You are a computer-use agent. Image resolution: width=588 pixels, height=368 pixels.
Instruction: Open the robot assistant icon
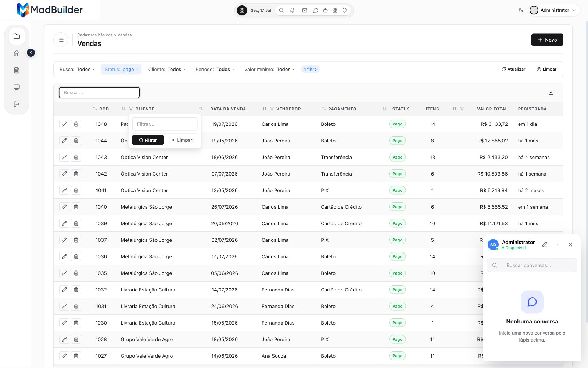325,10
